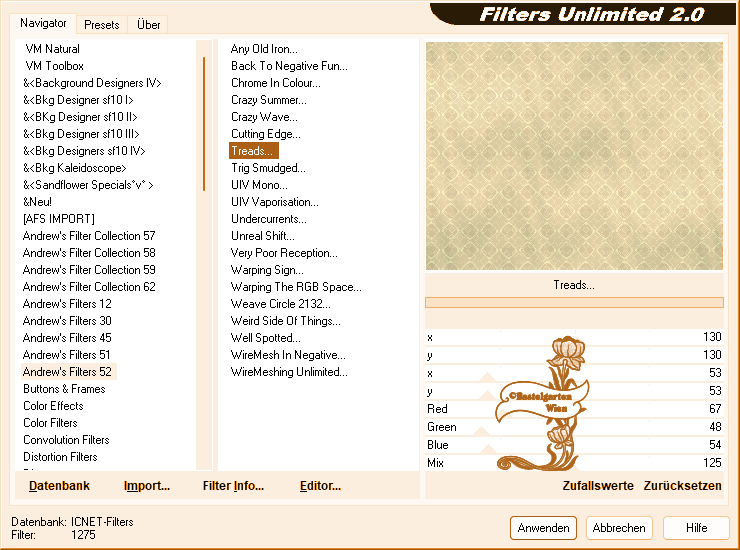740x550 pixels.
Task: Apply the filter with Anwenden
Action: click(543, 528)
